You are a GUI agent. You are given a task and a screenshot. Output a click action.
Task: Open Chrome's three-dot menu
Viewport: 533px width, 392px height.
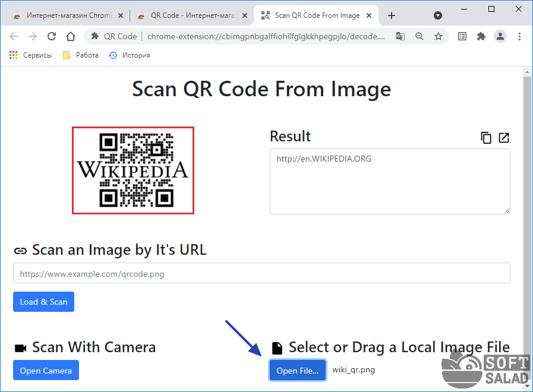(x=518, y=36)
